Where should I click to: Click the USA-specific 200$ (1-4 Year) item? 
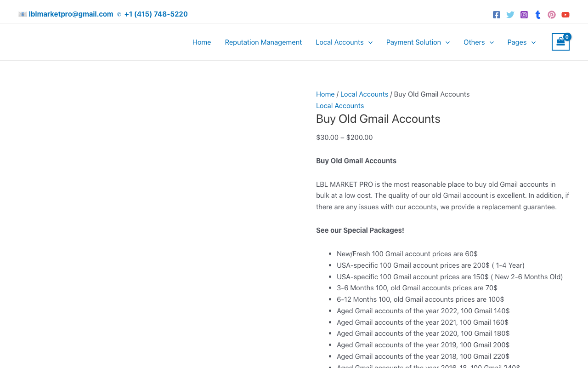pos(430,265)
